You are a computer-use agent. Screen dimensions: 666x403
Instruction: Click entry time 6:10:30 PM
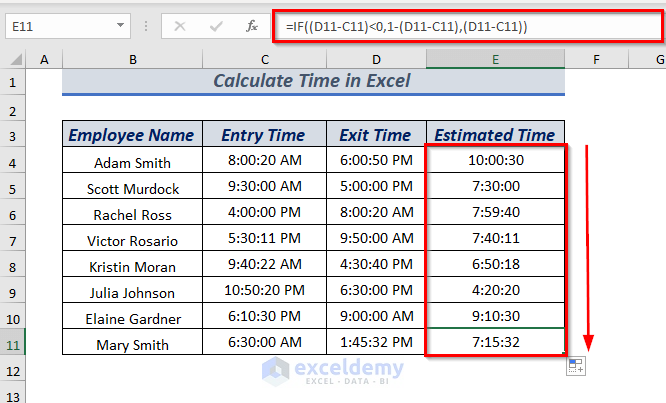(x=265, y=316)
